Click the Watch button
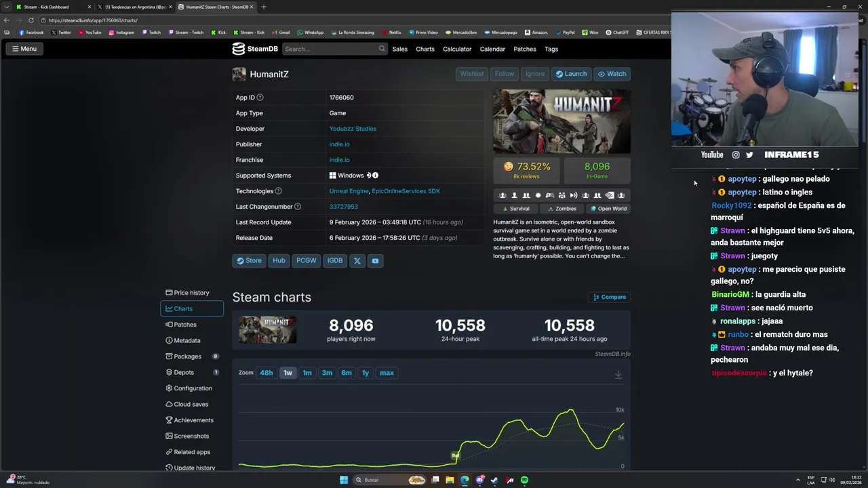Image resolution: width=868 pixels, height=488 pixels. (612, 74)
